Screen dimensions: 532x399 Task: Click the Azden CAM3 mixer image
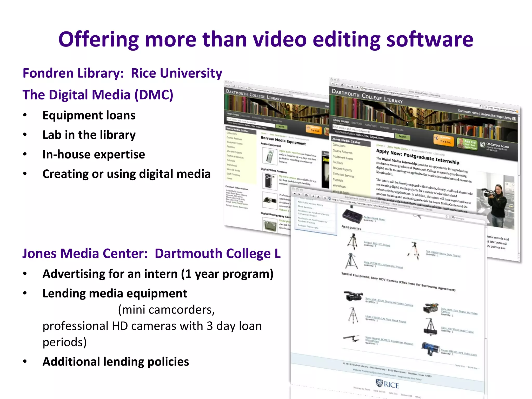352,216
